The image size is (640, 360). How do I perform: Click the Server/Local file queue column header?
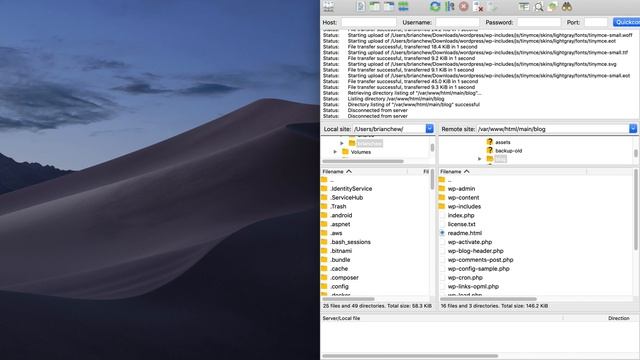coord(442,318)
